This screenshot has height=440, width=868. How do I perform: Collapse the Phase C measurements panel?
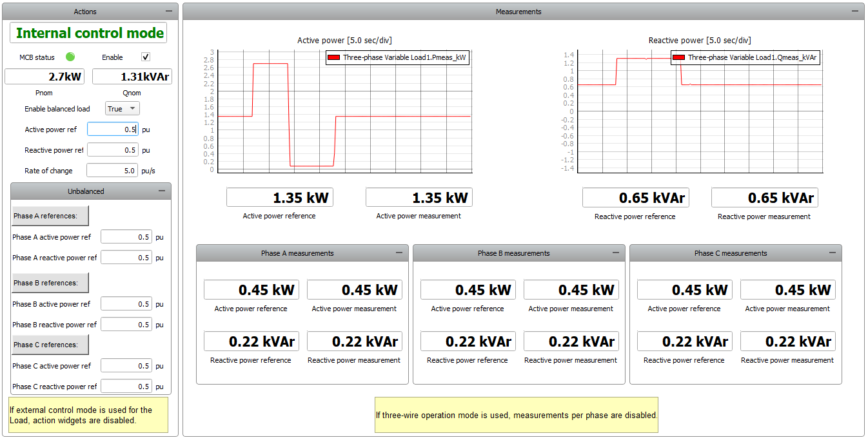click(833, 253)
